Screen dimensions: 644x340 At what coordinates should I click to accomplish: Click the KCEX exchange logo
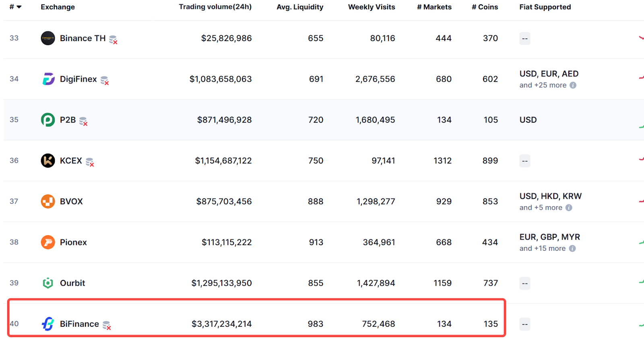click(x=48, y=161)
